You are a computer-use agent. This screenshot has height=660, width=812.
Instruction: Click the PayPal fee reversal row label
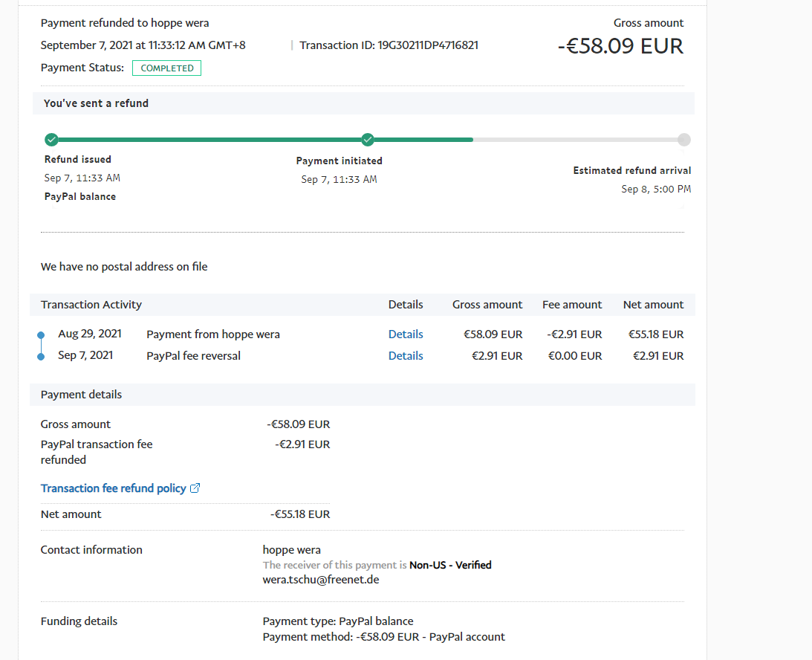194,356
